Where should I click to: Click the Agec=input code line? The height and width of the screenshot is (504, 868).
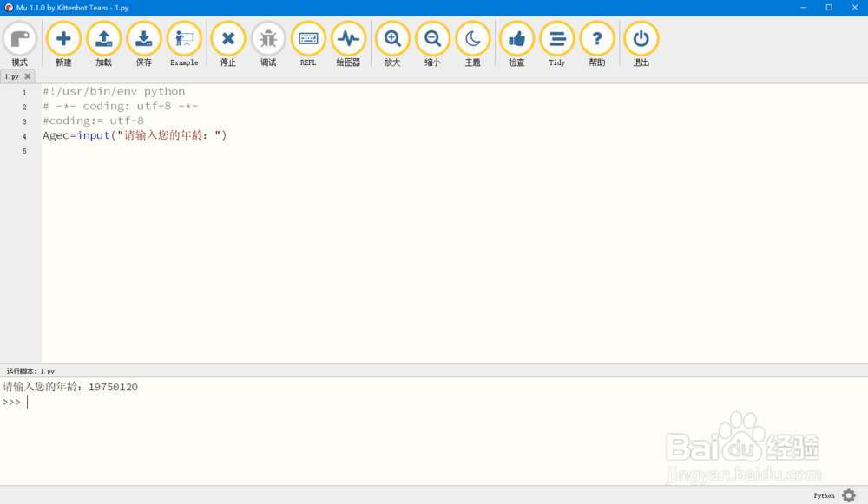pyautogui.click(x=135, y=135)
